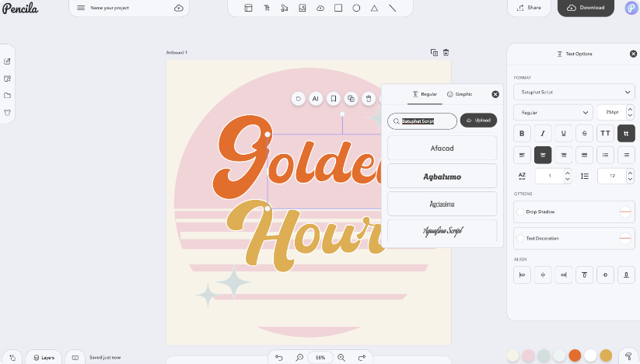Screen dimensions: 640x364
Task: Switch to the Graphic fonts tab
Action: 460,94
